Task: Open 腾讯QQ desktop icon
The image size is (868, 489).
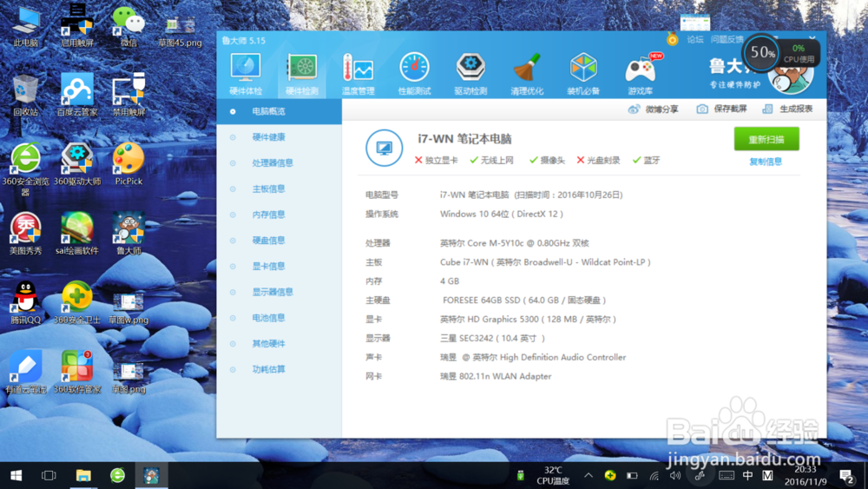Action: [x=25, y=303]
